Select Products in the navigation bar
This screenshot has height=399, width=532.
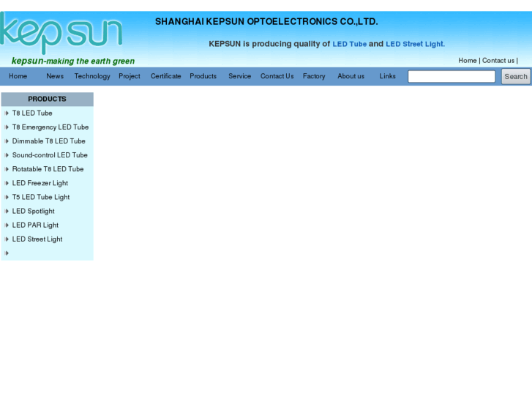coord(203,76)
